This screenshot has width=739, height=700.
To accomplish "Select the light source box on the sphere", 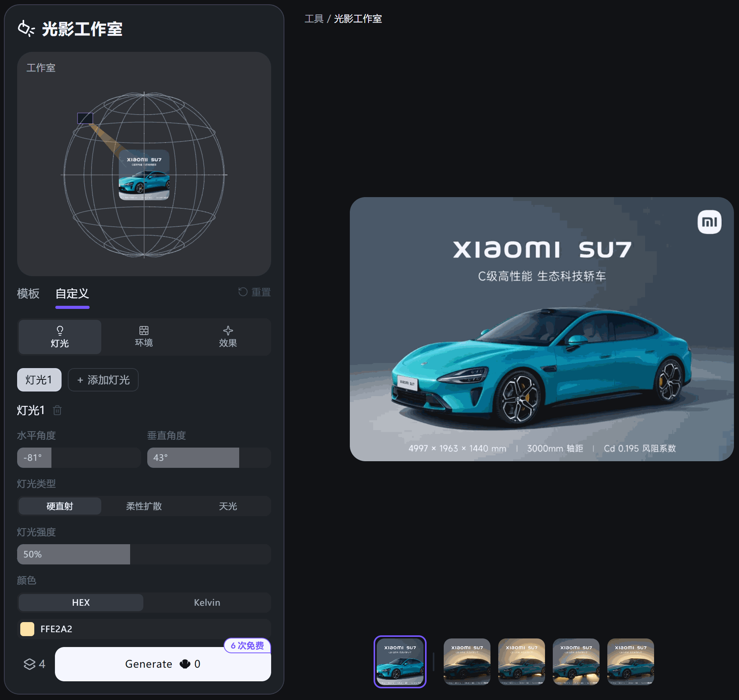I will click(x=85, y=118).
